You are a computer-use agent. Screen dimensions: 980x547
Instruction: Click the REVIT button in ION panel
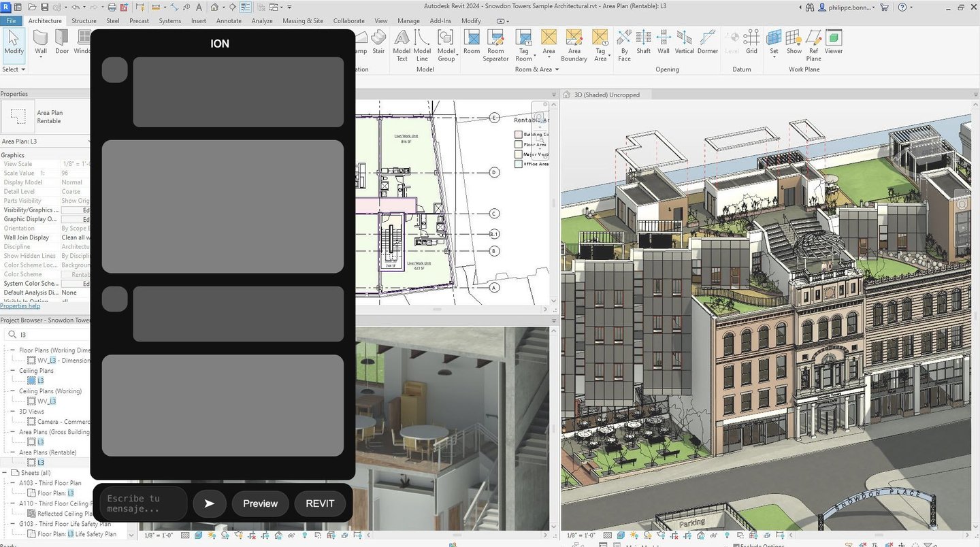[320, 503]
